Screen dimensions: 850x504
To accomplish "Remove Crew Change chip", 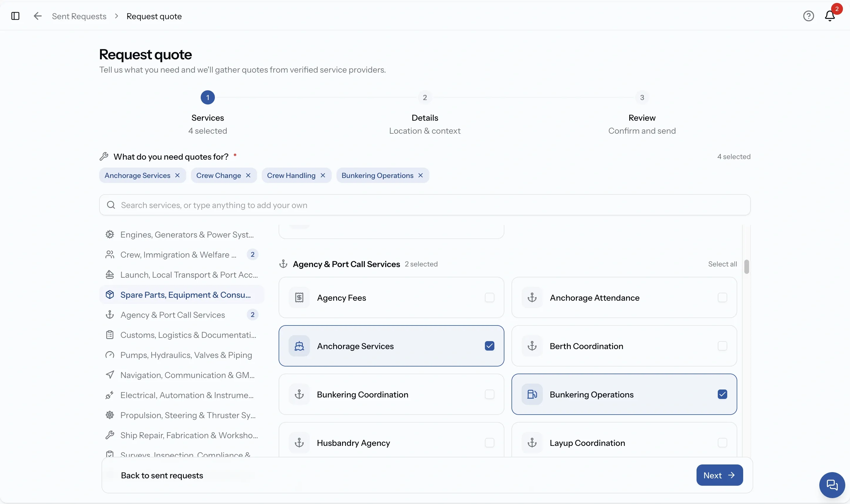I will point(248,175).
